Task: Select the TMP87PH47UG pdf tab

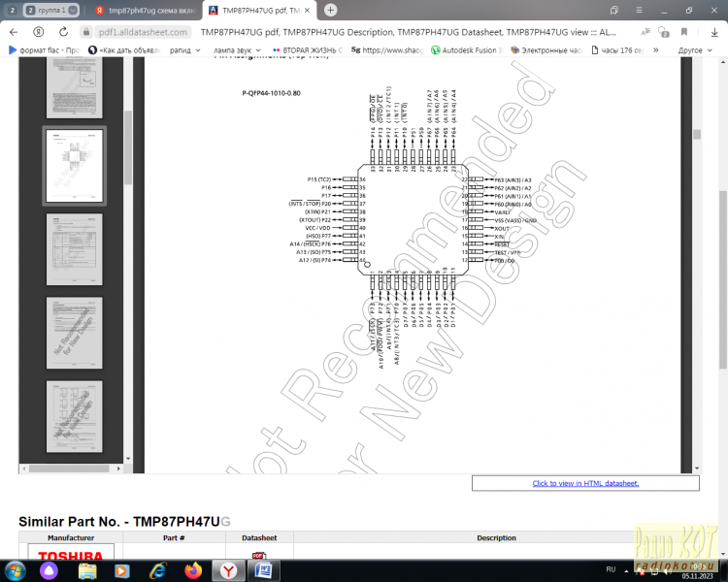Action: (260, 11)
